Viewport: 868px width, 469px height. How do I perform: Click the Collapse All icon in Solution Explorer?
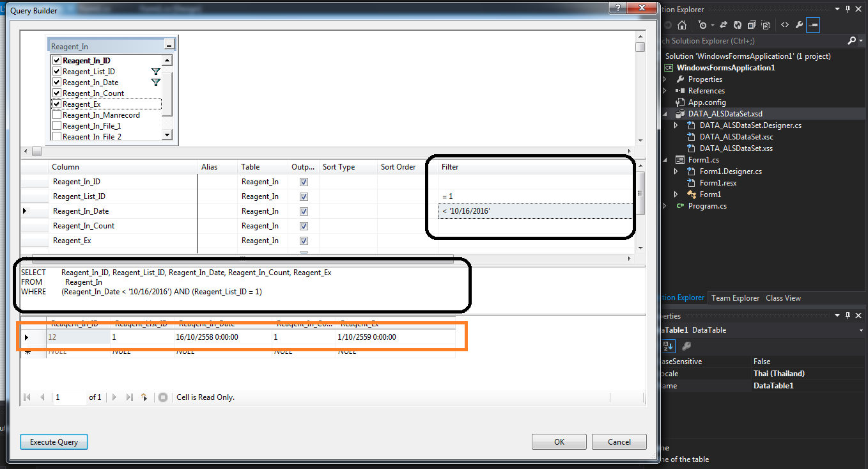pyautogui.click(x=752, y=25)
